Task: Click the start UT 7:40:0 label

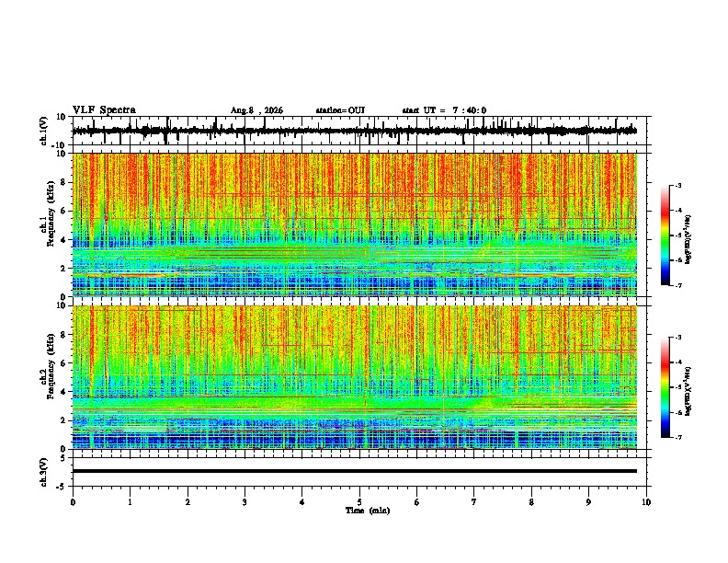Action: click(444, 110)
